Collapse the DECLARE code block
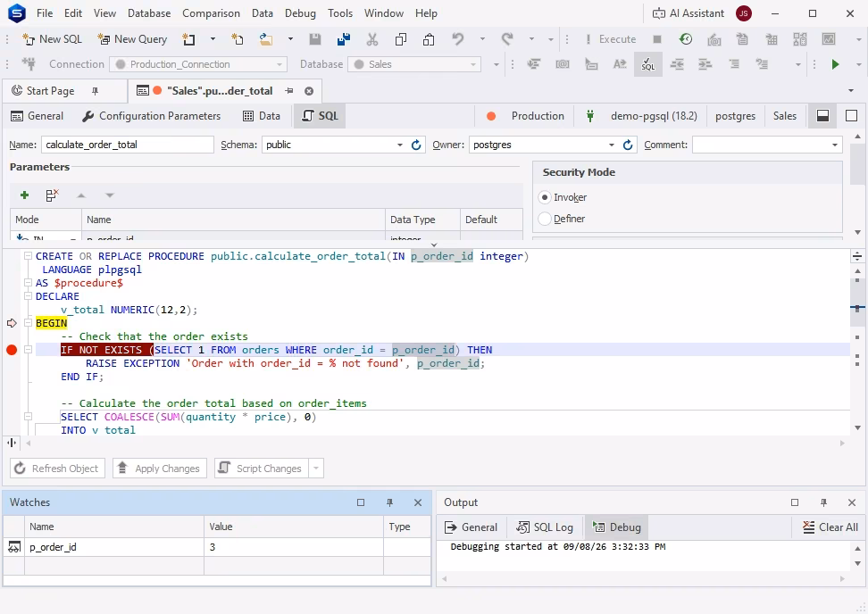Screen dimensions: 868x614 click(x=28, y=296)
